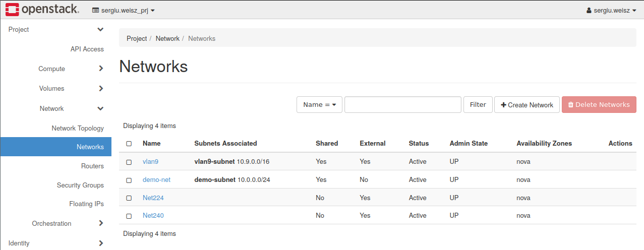Click the demo-subnet 10.0.0.0/24 cell
This screenshot has height=250, width=644.
232,179
